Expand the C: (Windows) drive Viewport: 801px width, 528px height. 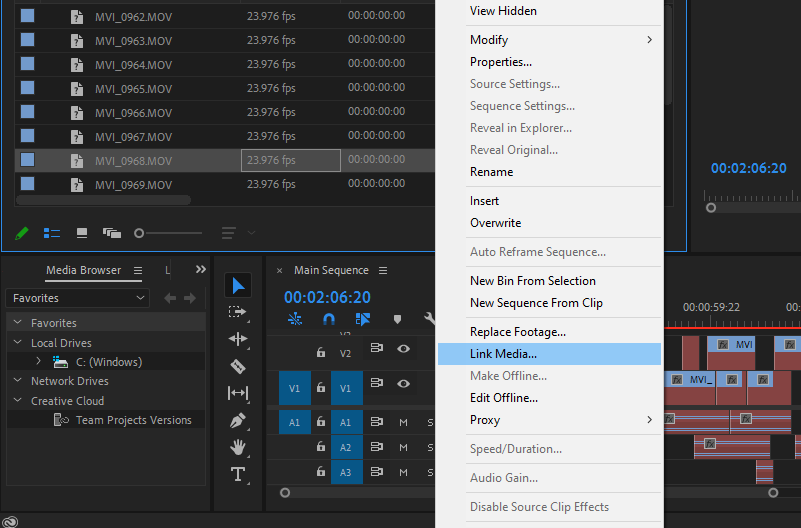coord(39,362)
